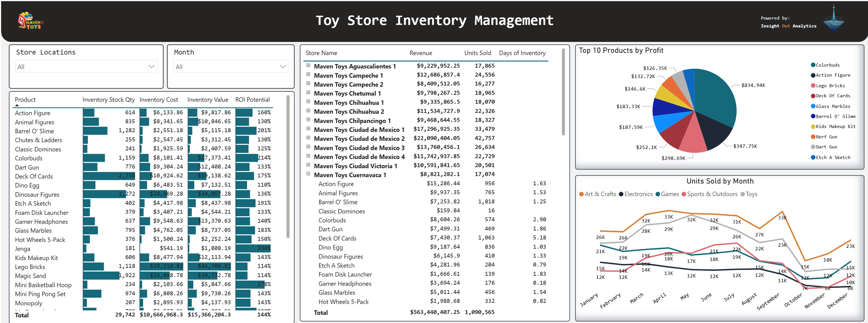868x323 pixels.
Task: Sort by Product column header
Action: pyautogui.click(x=25, y=100)
